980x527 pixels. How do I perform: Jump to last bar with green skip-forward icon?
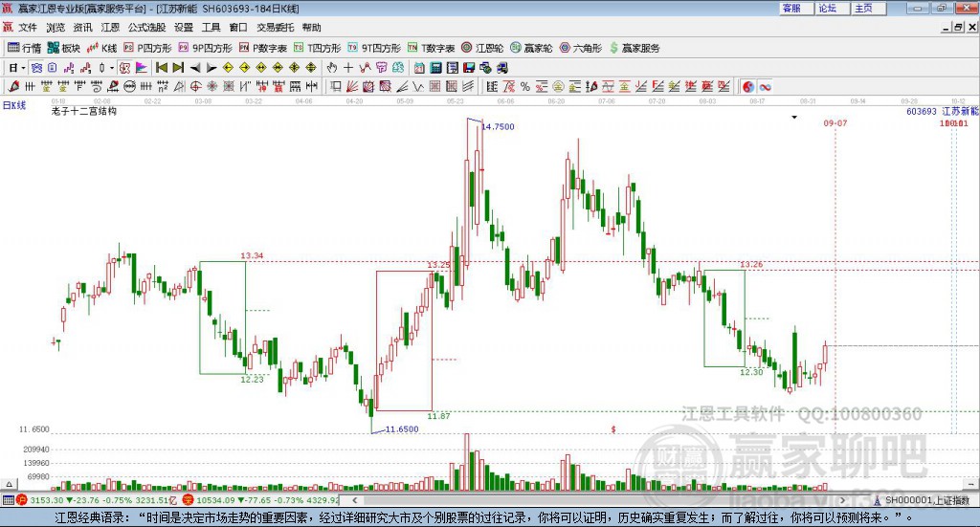point(178,68)
